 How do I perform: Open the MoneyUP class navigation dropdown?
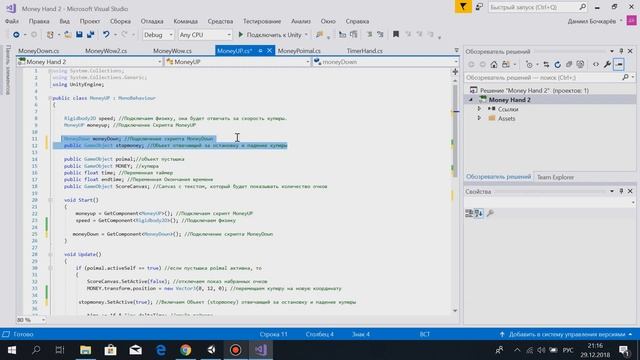238,62
